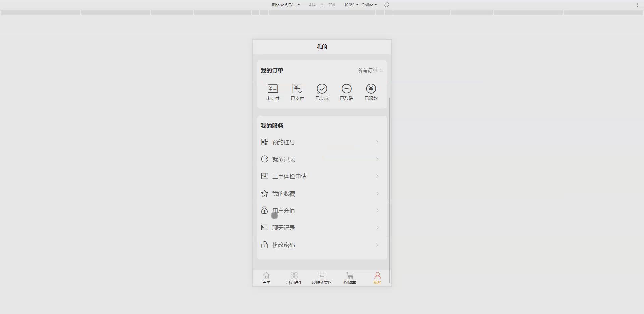Open the 我的收藏 row chevron
The image size is (644, 314).
tap(377, 194)
